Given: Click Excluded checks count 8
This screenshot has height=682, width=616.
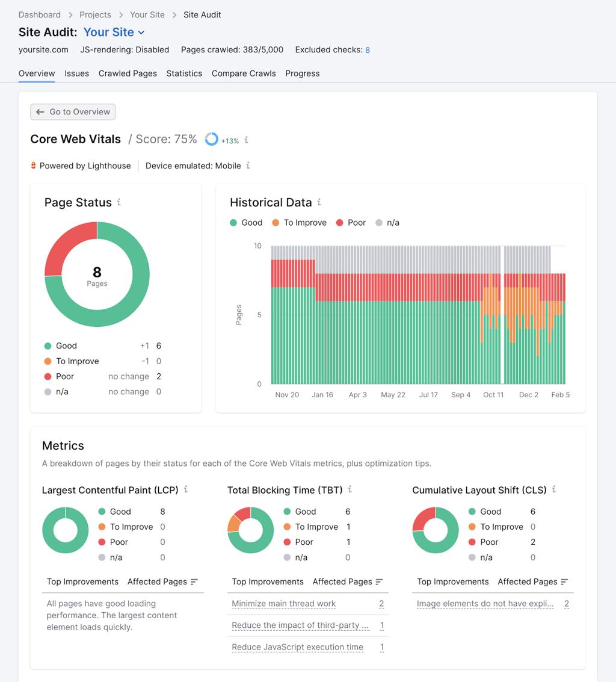Looking at the screenshot, I should click(368, 50).
